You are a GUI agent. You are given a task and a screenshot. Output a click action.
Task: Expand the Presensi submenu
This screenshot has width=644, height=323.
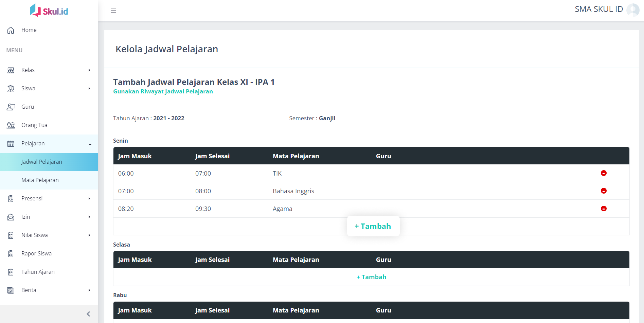89,199
